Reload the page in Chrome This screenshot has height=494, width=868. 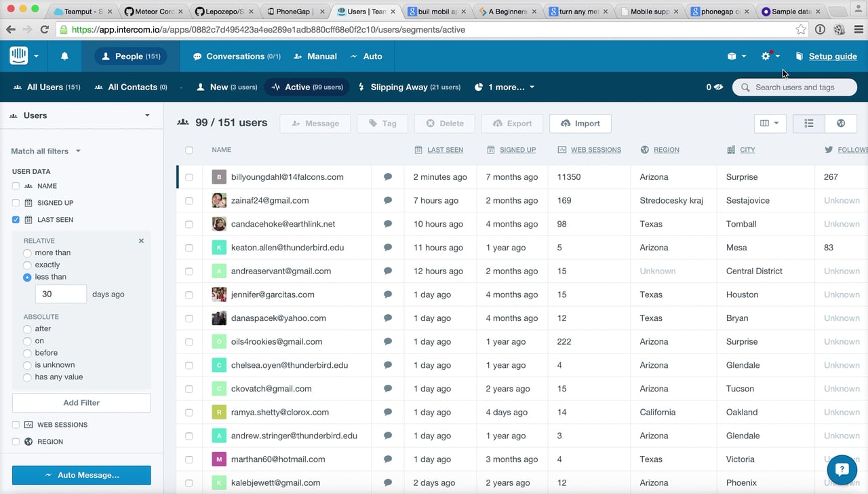(x=45, y=29)
